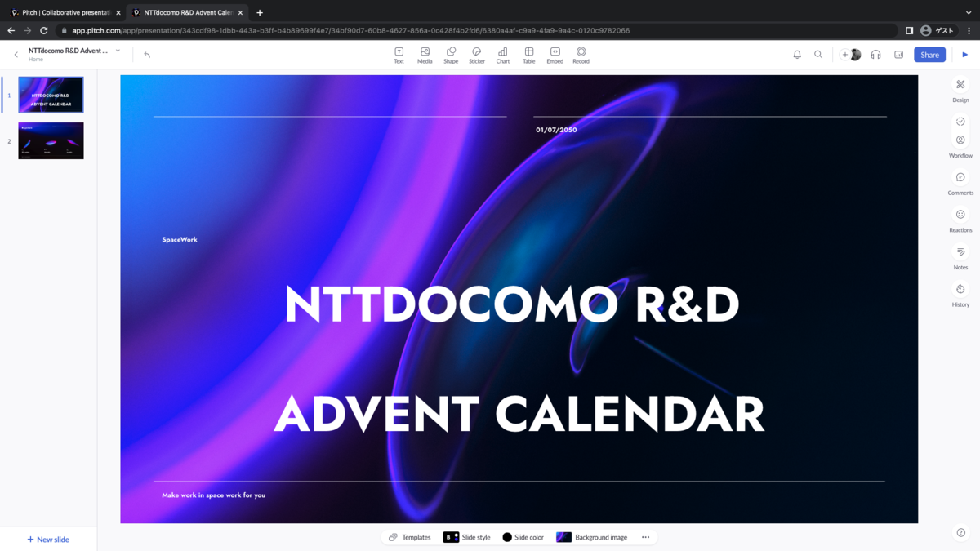980x551 pixels.
Task: Open the Reactions panel
Action: 960,220
